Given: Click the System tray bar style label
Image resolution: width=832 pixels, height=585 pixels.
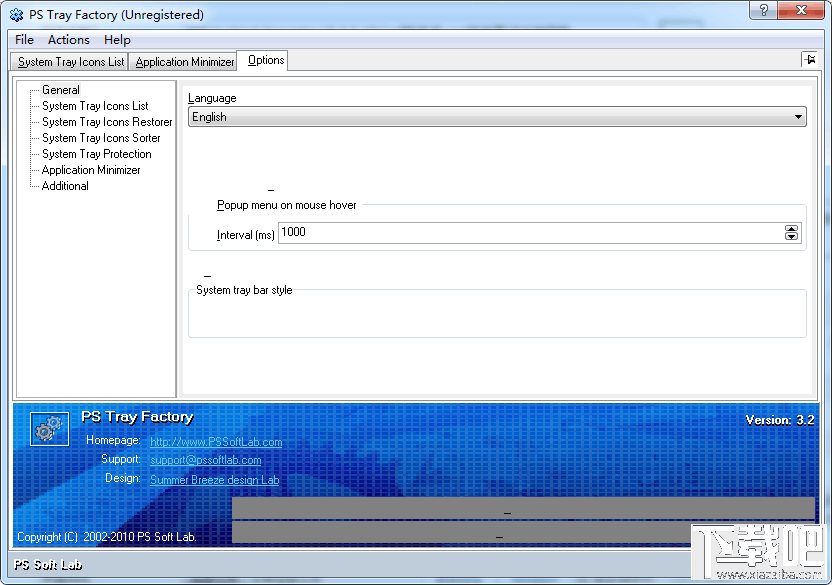Looking at the screenshot, I should coord(244,290).
